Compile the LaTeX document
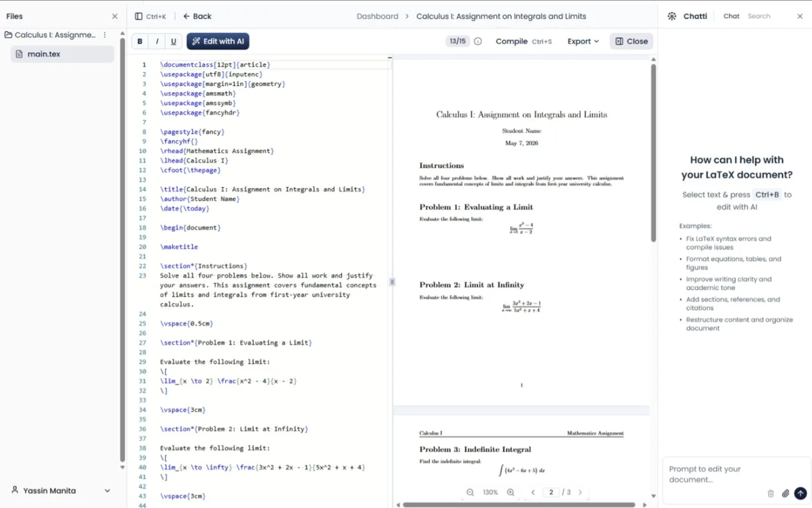 pyautogui.click(x=524, y=41)
